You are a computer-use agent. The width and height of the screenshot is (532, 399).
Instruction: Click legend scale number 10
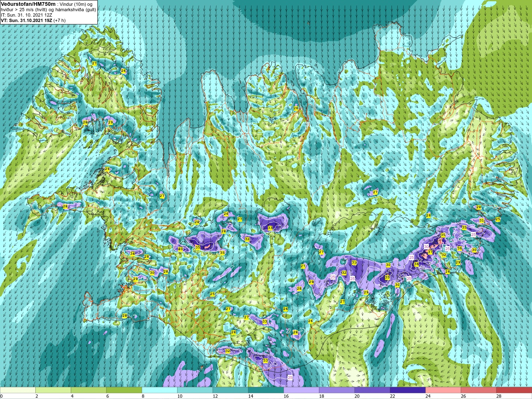click(180, 396)
